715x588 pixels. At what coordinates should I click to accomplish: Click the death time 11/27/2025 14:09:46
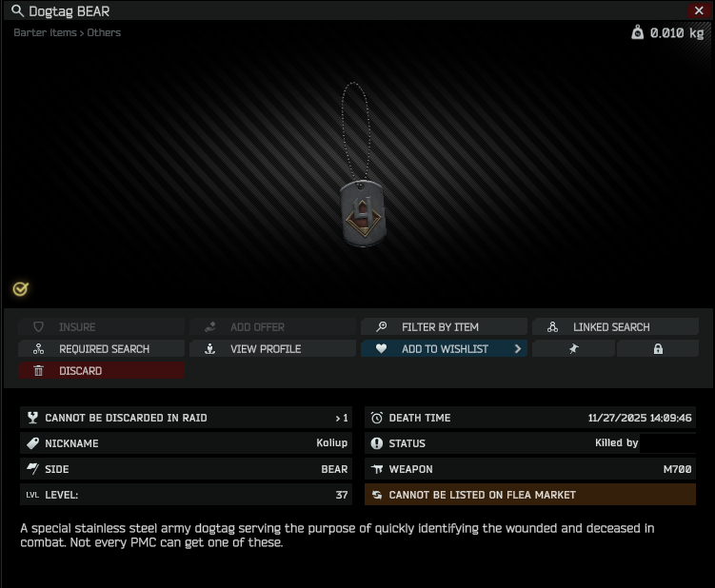click(640, 418)
